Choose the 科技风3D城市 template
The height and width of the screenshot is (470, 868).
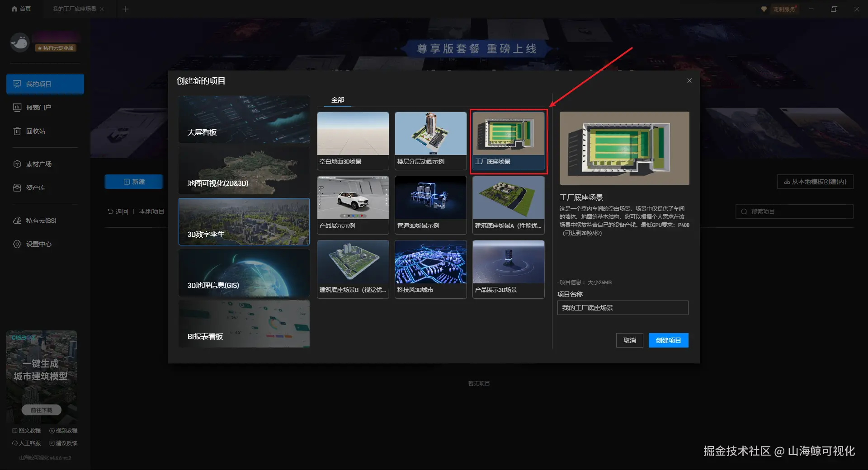pyautogui.click(x=431, y=269)
